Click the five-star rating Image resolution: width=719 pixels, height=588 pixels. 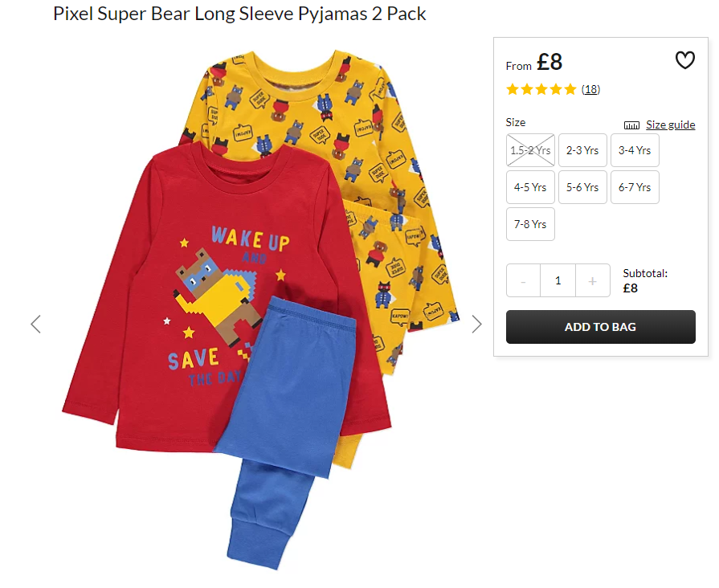[x=541, y=89]
